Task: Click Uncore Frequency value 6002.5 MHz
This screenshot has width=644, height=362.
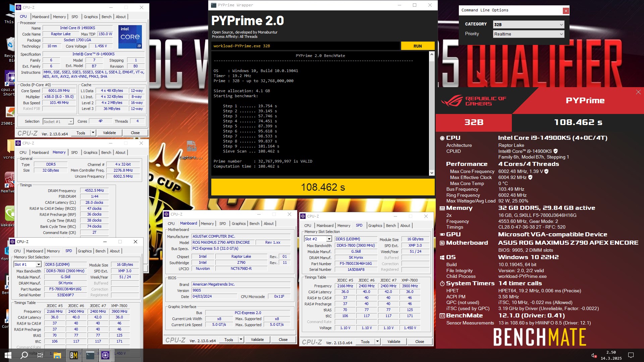Action: [x=123, y=176]
